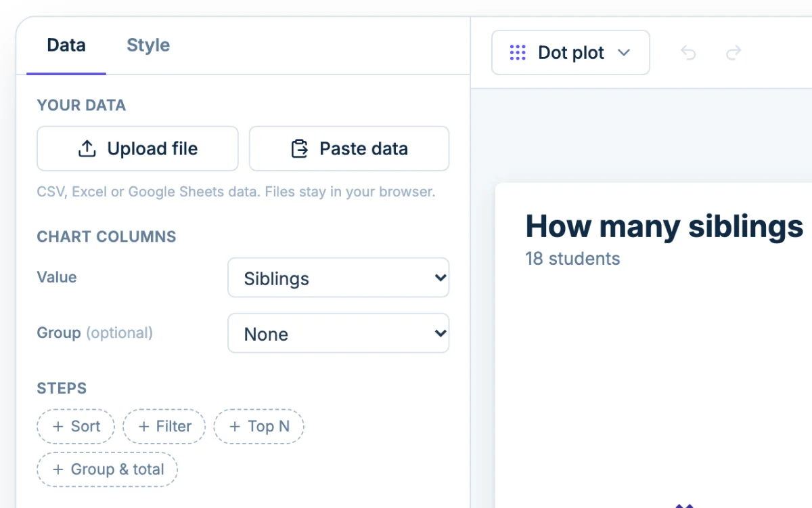Screen dimensions: 812x508
Task: Add a Top N step
Action: click(x=258, y=427)
